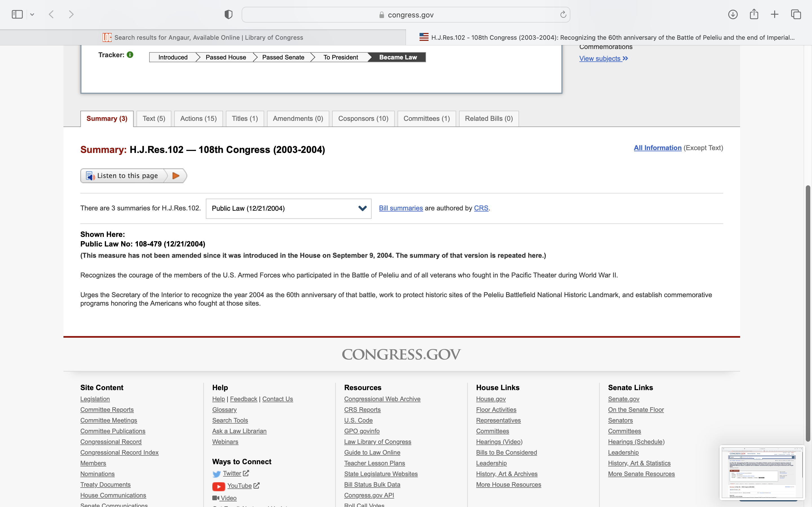Click the Tracker info icon
Image resolution: width=812 pixels, height=507 pixels.
point(130,55)
